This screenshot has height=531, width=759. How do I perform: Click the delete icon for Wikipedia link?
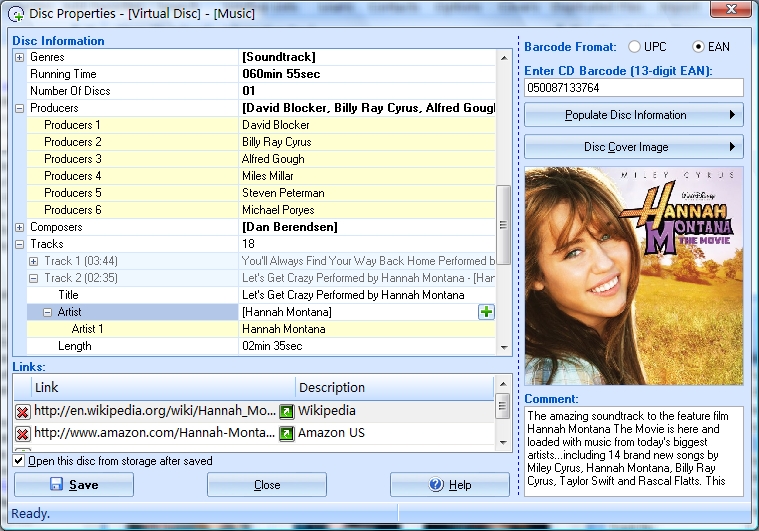pyautogui.click(x=22, y=411)
